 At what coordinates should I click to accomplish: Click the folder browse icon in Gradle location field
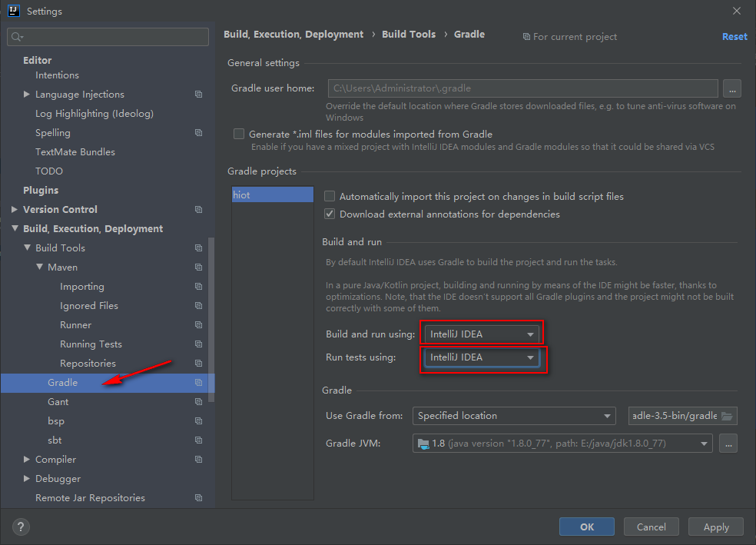(x=727, y=416)
